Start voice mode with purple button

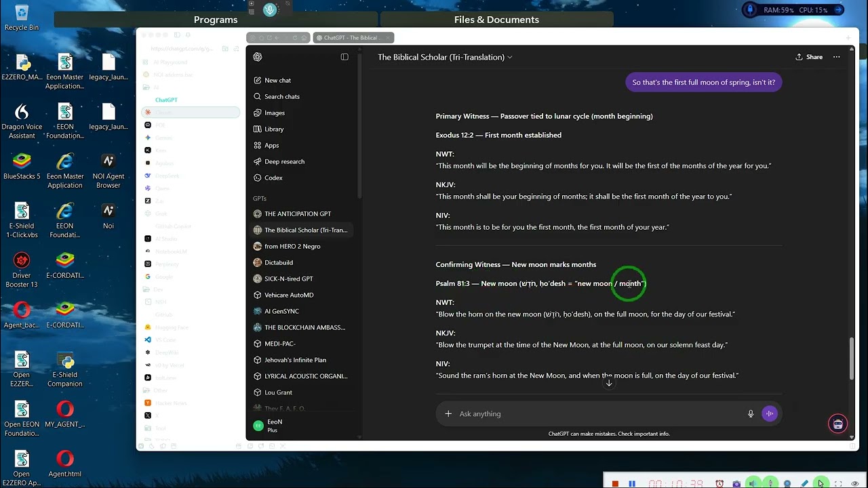coord(769,413)
